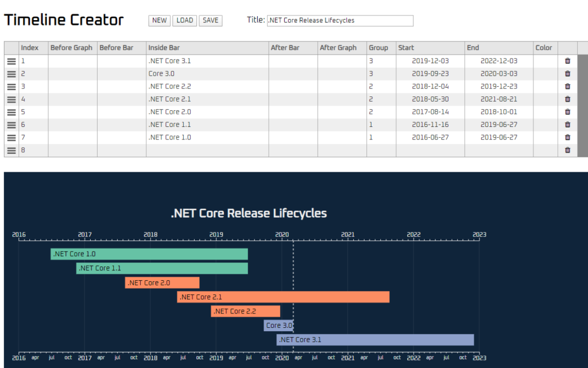
Task: Click the Group cell of row 5
Action: tap(381, 112)
